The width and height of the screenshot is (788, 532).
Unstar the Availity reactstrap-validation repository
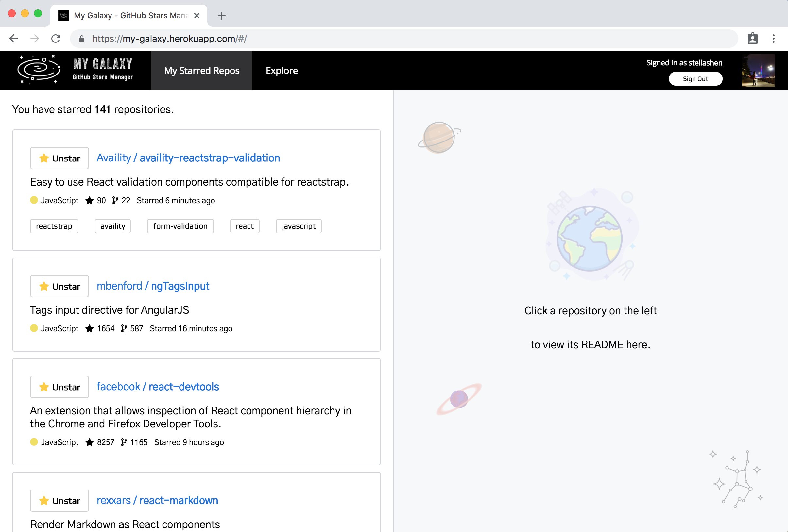pos(59,158)
